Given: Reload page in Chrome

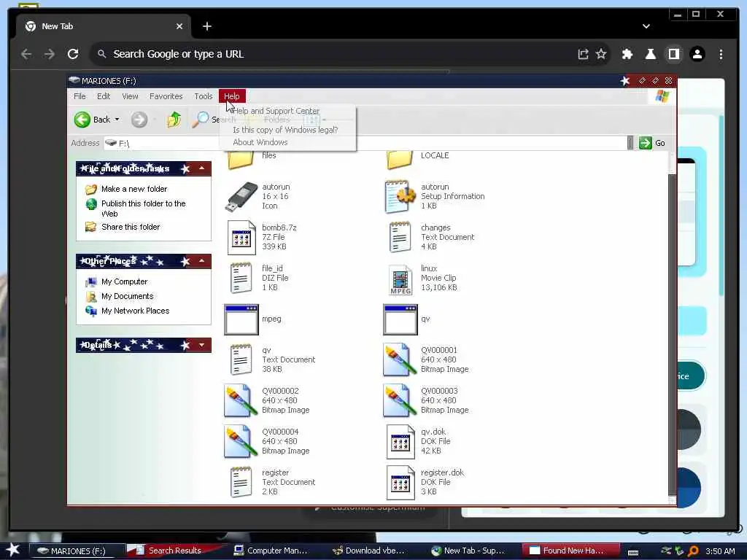Looking at the screenshot, I should pos(73,54).
